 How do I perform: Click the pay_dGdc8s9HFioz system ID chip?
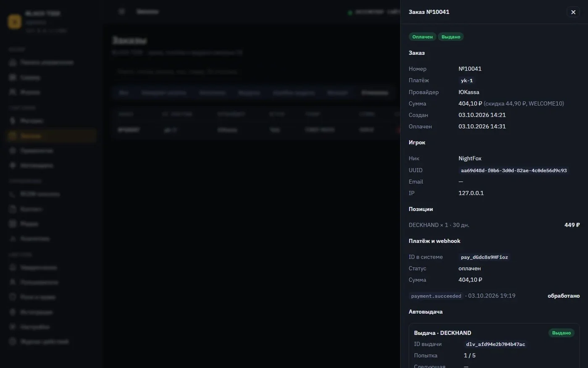(484, 257)
